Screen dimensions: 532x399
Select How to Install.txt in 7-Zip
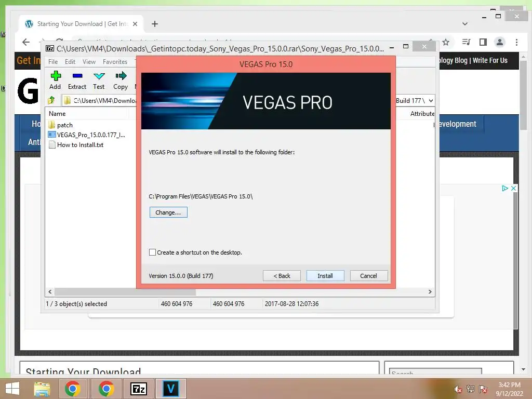tap(76, 145)
